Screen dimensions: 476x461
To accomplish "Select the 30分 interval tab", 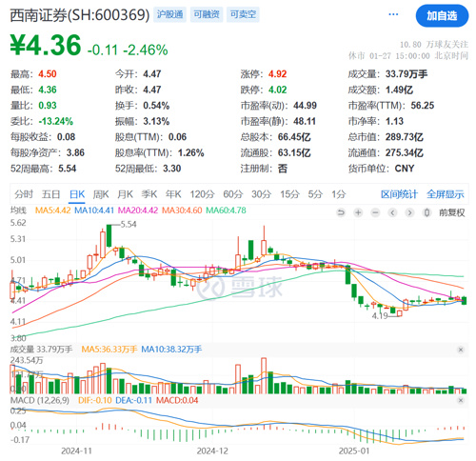I will coord(261,194).
